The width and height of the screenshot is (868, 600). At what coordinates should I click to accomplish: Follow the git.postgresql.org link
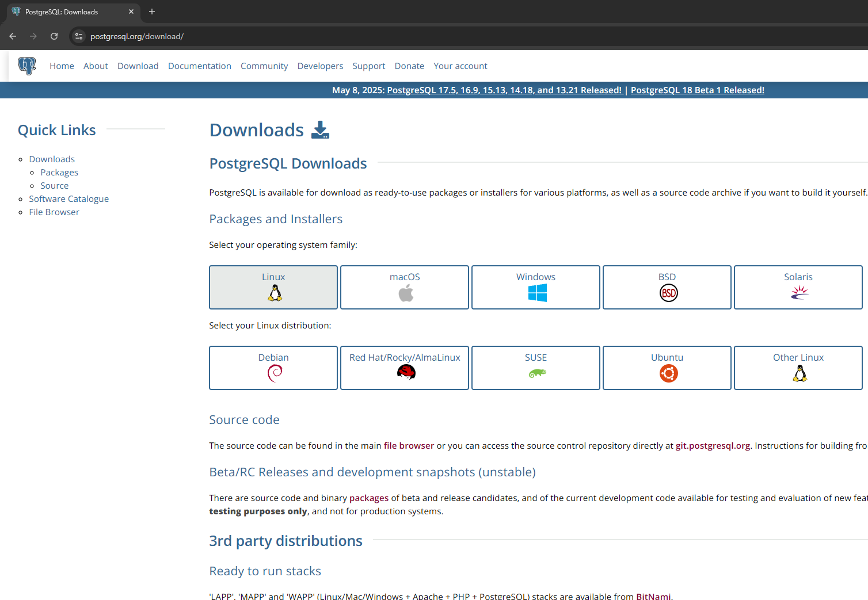coord(713,446)
